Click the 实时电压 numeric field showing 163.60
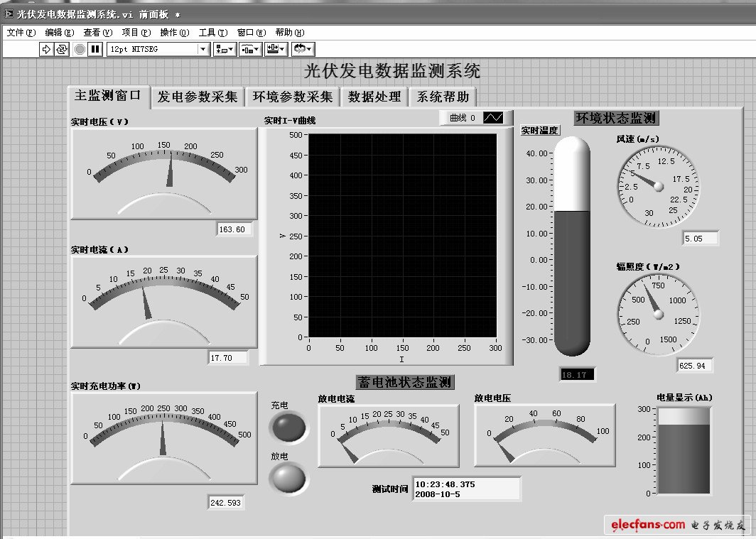 tap(234, 229)
